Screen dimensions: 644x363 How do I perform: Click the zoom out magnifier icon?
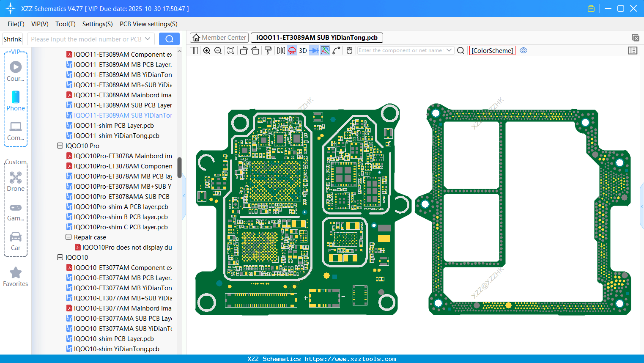(218, 51)
